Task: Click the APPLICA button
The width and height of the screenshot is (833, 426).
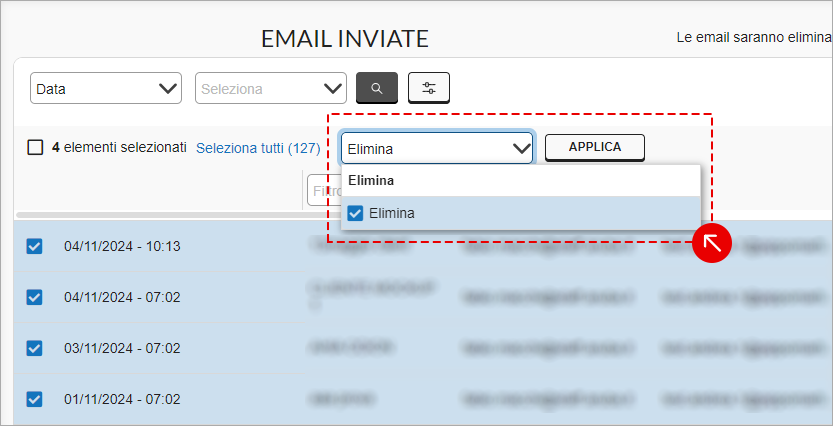Action: (x=595, y=147)
